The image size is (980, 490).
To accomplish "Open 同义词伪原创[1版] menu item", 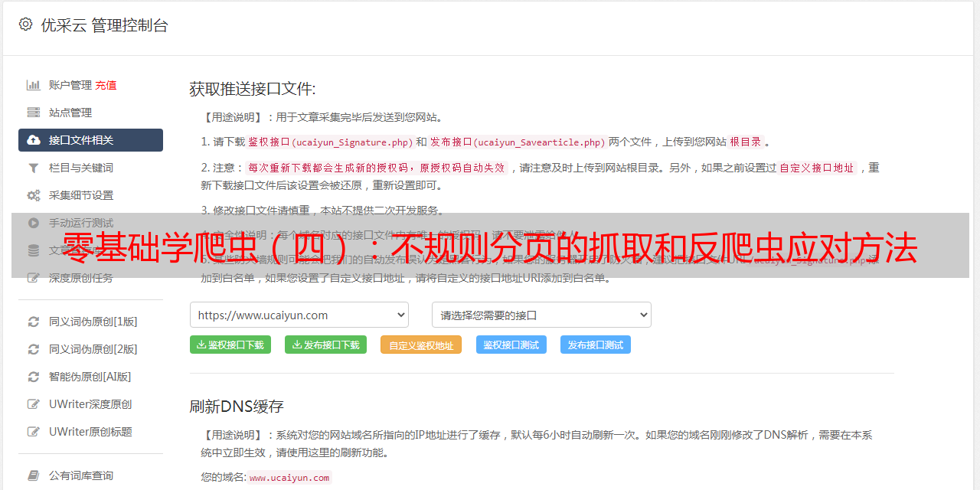I will coord(90,322).
